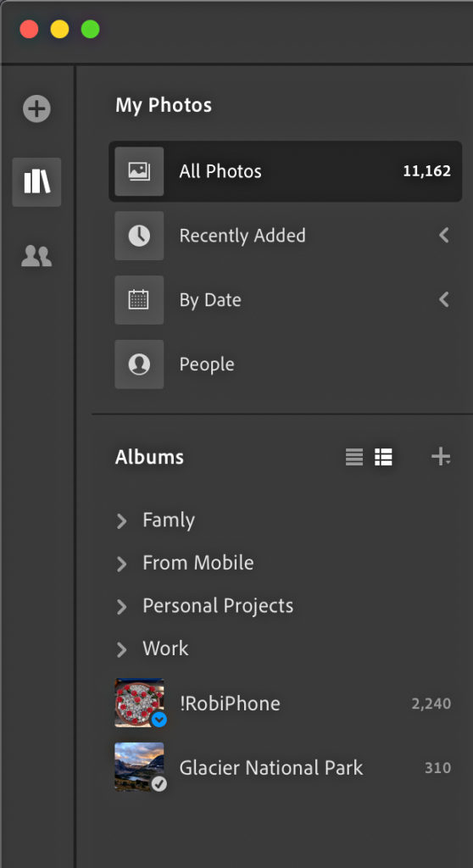The image size is (473, 868).
Task: Click the Recently Added clock icon
Action: tap(139, 236)
